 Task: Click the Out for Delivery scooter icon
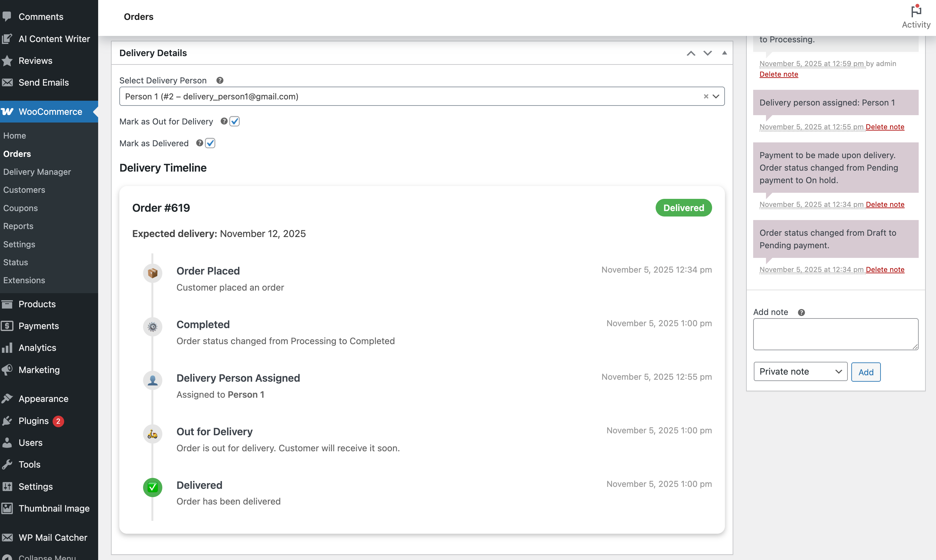pos(152,434)
